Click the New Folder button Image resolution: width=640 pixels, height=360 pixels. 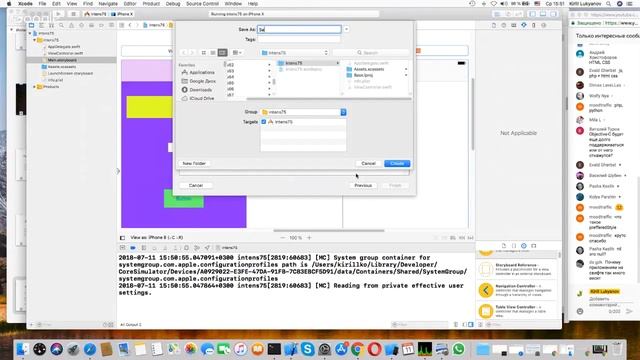(x=194, y=163)
